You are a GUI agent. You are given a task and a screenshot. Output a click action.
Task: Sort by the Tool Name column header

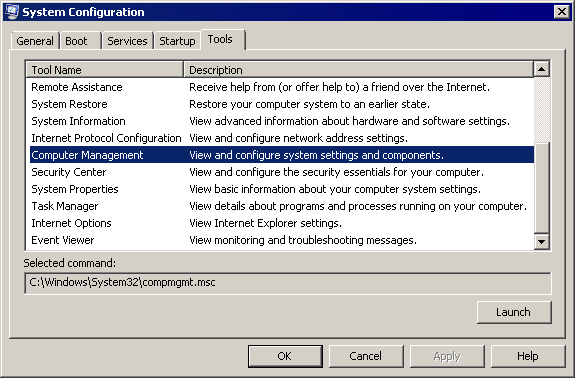click(x=105, y=70)
